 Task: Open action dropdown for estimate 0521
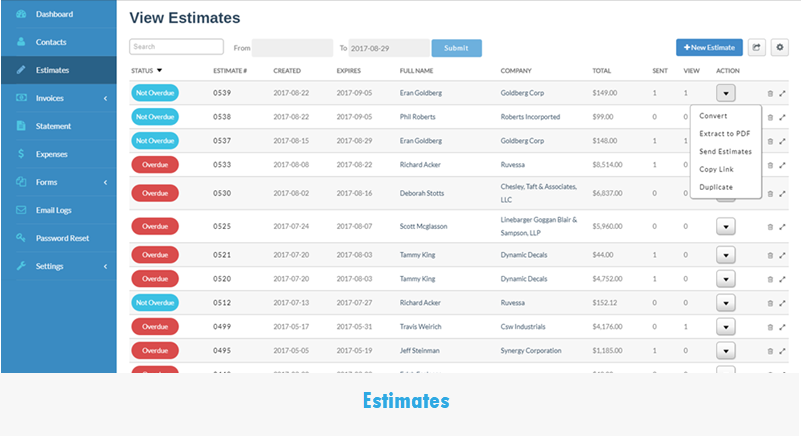point(725,255)
